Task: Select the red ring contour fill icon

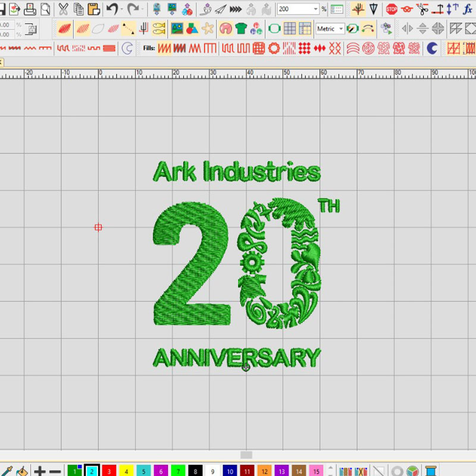Action: point(274,48)
